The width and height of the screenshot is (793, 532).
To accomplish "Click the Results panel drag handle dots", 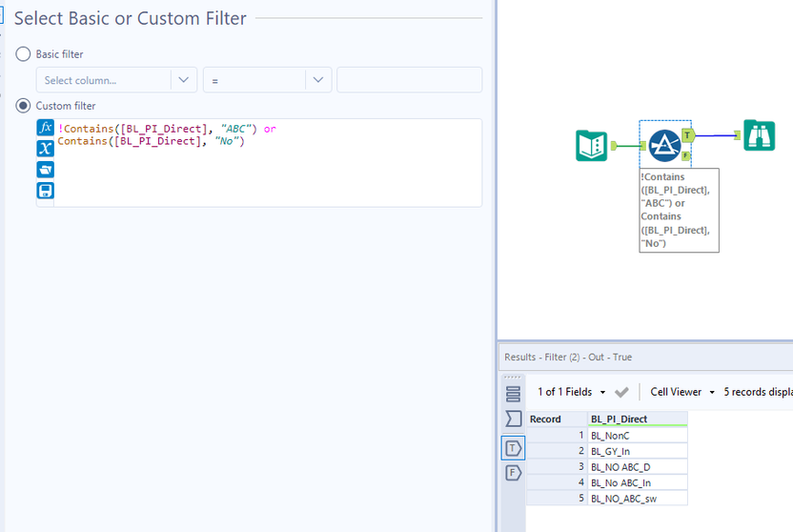I will (513, 378).
